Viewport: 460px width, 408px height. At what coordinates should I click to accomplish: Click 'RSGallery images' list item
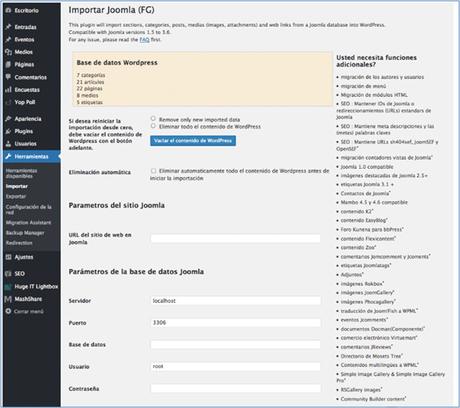pos(361,389)
